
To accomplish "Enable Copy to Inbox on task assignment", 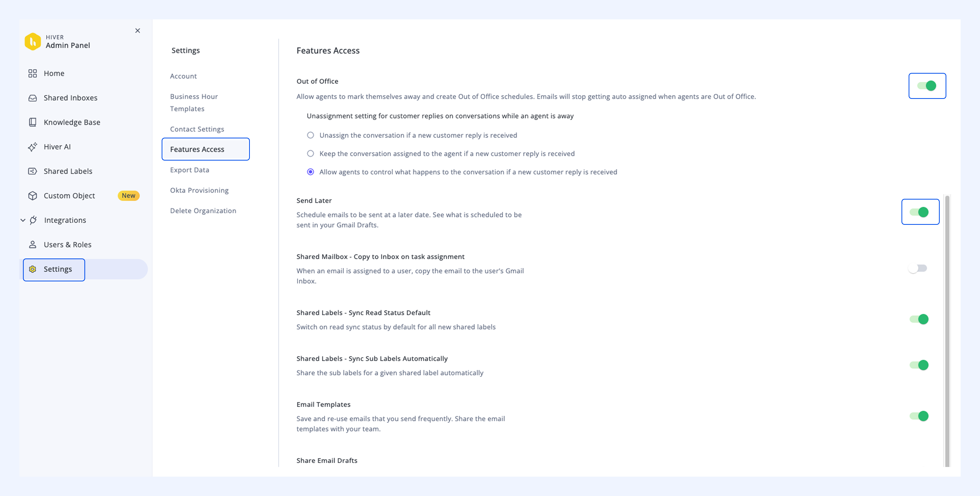I will pyautogui.click(x=918, y=269).
